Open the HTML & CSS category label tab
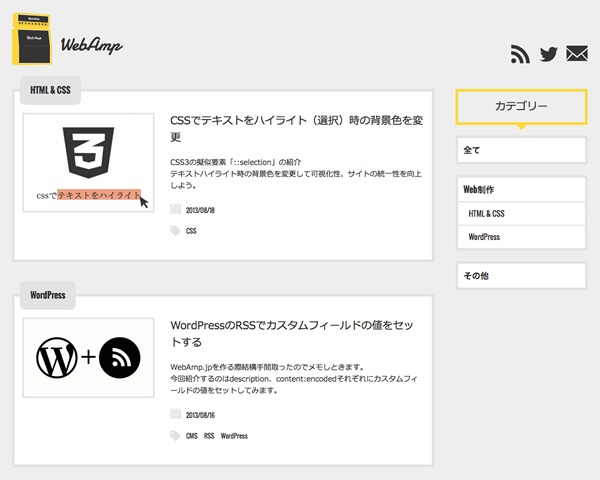Image resolution: width=600 pixels, height=480 pixels. pos(51,90)
